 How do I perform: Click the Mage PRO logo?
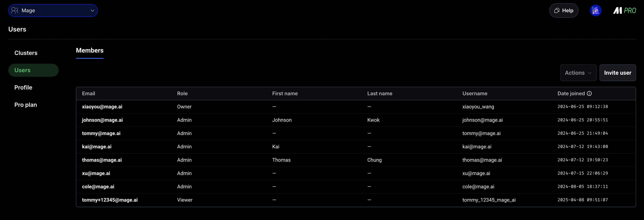tap(624, 10)
